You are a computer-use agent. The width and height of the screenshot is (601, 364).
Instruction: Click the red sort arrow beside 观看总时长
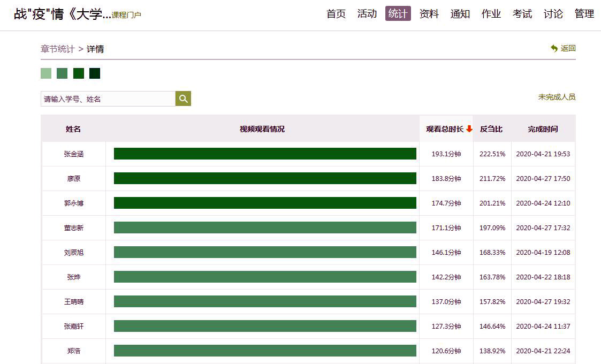469,129
